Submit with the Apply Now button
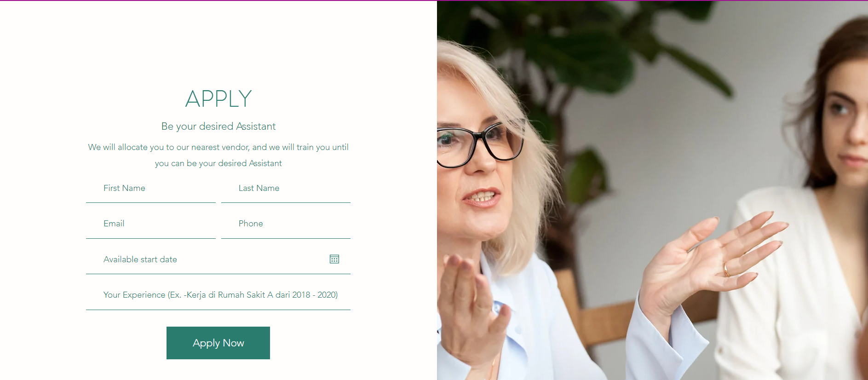Screen dimensions: 868x380 pyautogui.click(x=218, y=343)
